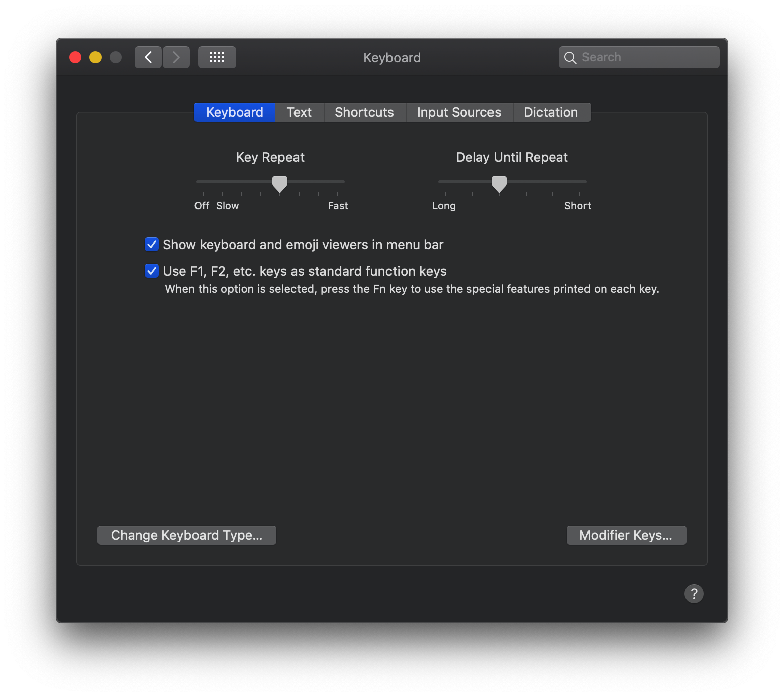This screenshot has width=784, height=697.
Task: Click the Fn key explanation text
Action: click(x=412, y=289)
